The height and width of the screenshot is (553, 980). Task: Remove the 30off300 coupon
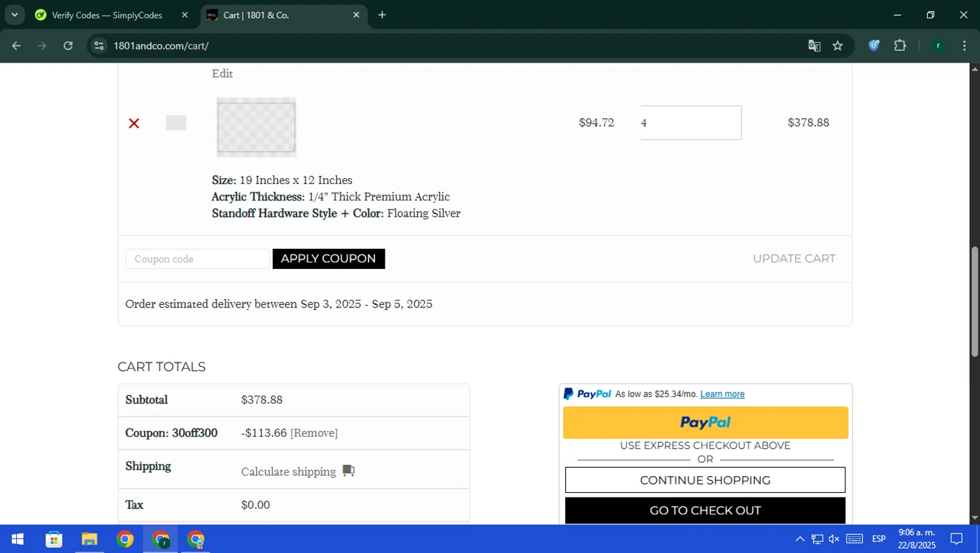pos(314,433)
